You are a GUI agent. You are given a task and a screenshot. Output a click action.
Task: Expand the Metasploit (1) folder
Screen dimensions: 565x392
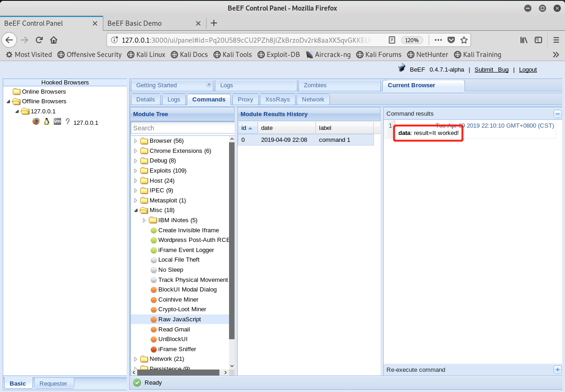[135, 201]
